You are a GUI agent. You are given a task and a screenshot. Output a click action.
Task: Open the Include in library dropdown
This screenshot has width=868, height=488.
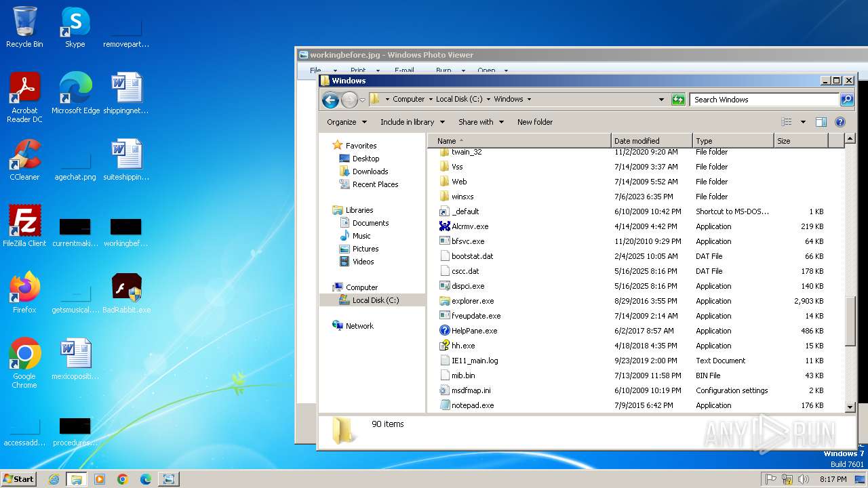412,122
